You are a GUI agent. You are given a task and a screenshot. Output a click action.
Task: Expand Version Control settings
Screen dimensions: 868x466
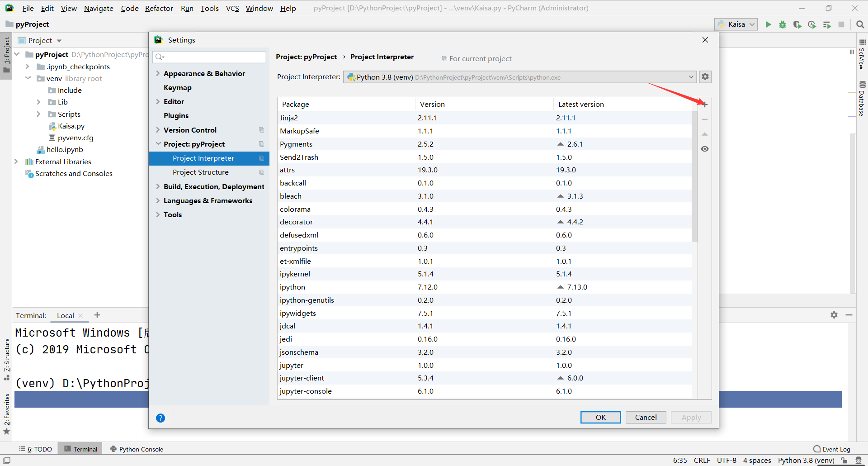(x=158, y=130)
